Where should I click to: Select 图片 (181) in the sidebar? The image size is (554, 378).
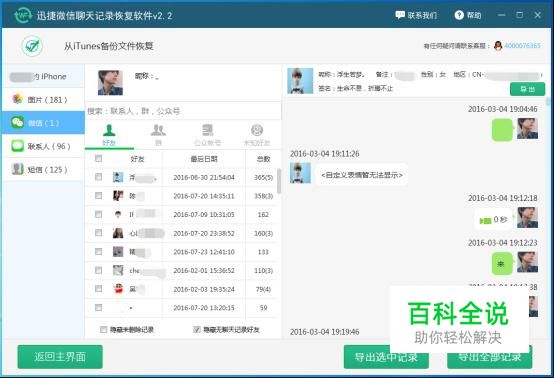(43, 100)
